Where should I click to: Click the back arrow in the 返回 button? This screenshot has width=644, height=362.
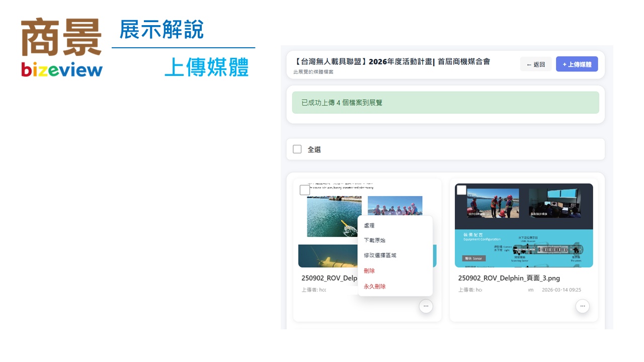[x=529, y=64]
